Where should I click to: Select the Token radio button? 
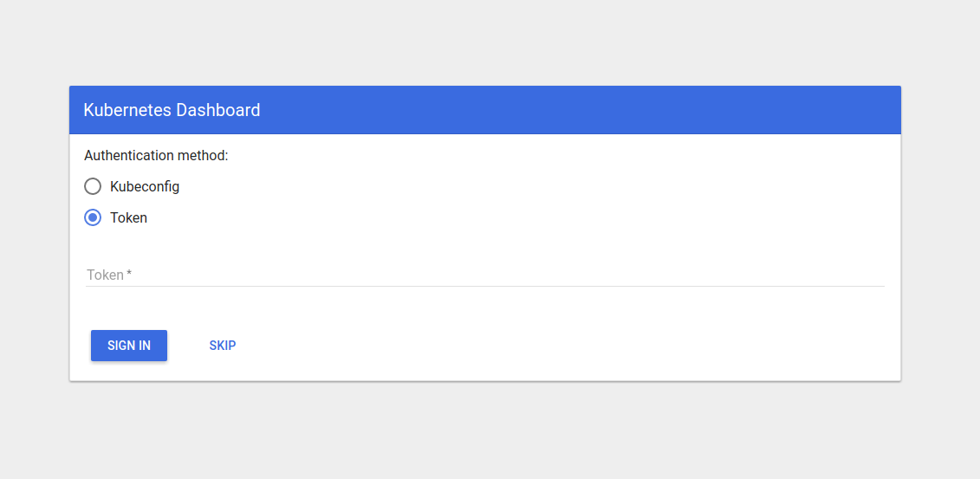tap(93, 217)
